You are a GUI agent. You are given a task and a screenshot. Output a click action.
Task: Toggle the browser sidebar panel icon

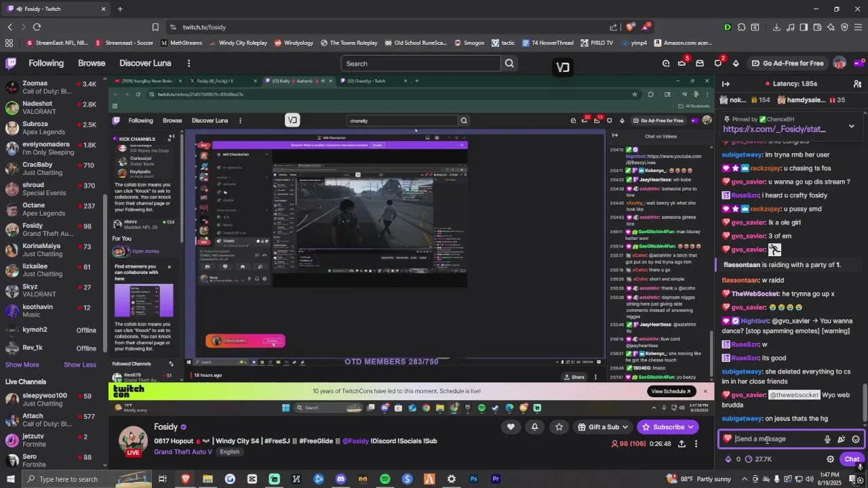coord(804,27)
